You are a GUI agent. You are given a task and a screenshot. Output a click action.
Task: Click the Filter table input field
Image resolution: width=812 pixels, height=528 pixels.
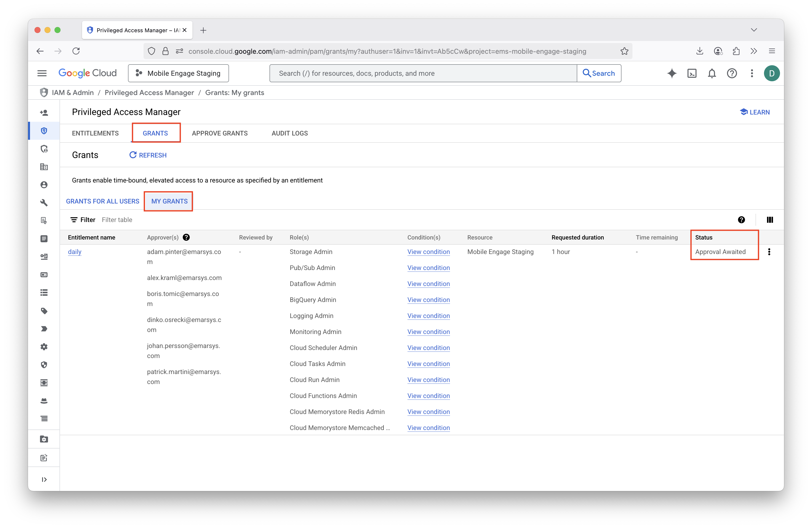click(x=117, y=220)
